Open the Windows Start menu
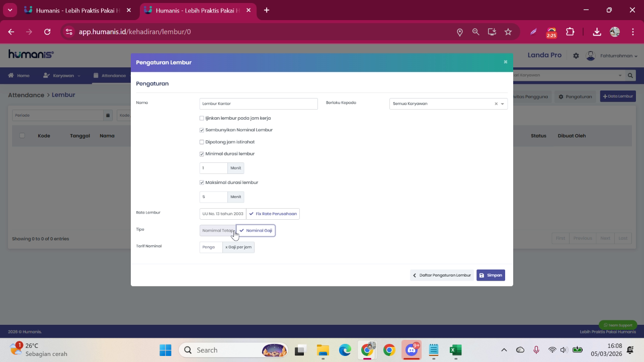The width and height of the screenshot is (644, 362). tap(165, 350)
